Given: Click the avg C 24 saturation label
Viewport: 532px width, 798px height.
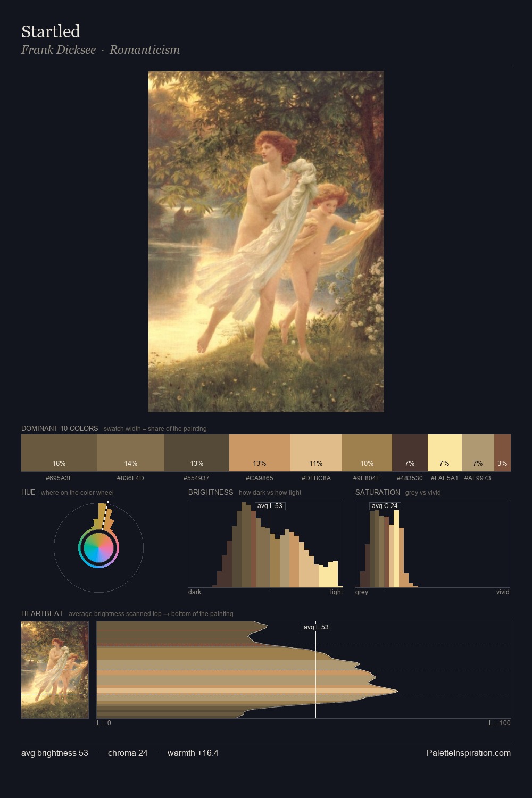Looking at the screenshot, I should click(x=385, y=506).
